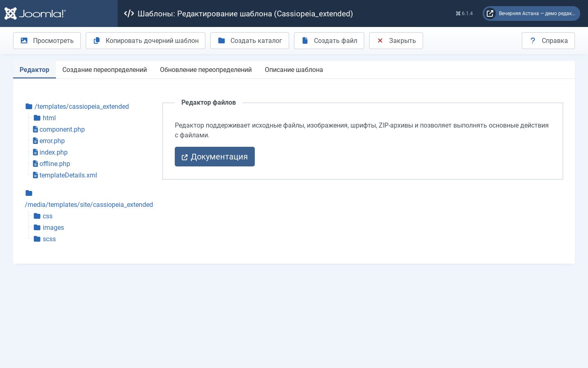
Task: Click the Создать файл button
Action: click(329, 40)
